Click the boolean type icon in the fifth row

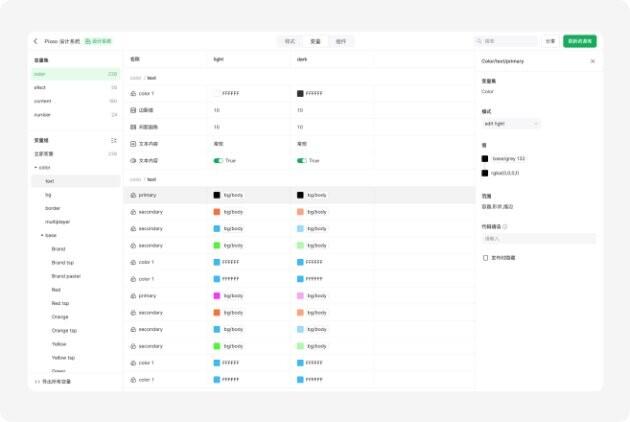pyautogui.click(x=133, y=160)
